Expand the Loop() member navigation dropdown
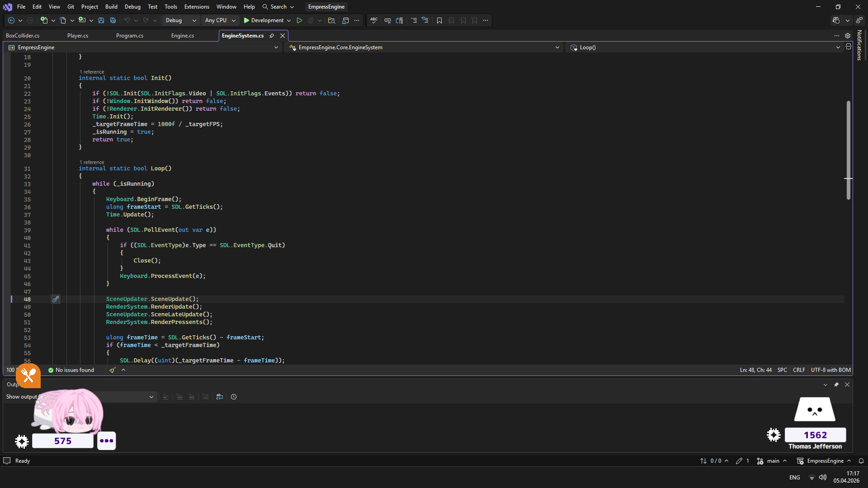The image size is (868, 488). coord(839,47)
